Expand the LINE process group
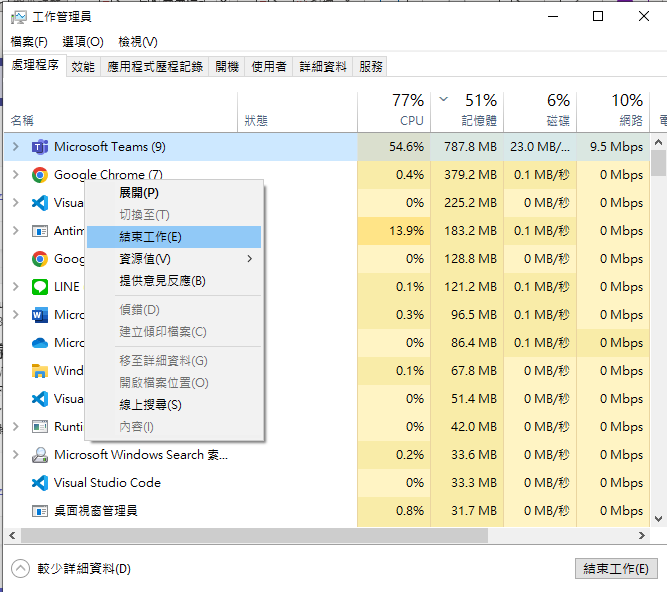 click(16, 287)
